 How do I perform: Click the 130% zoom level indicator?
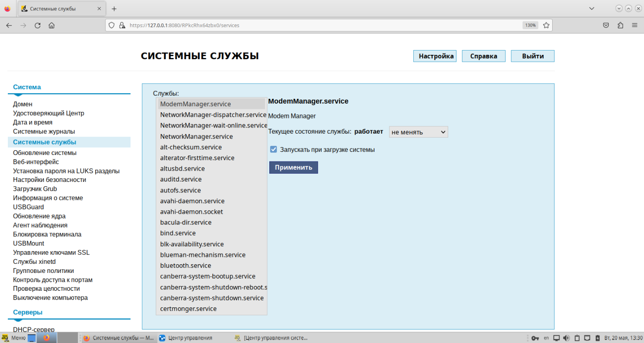530,25
